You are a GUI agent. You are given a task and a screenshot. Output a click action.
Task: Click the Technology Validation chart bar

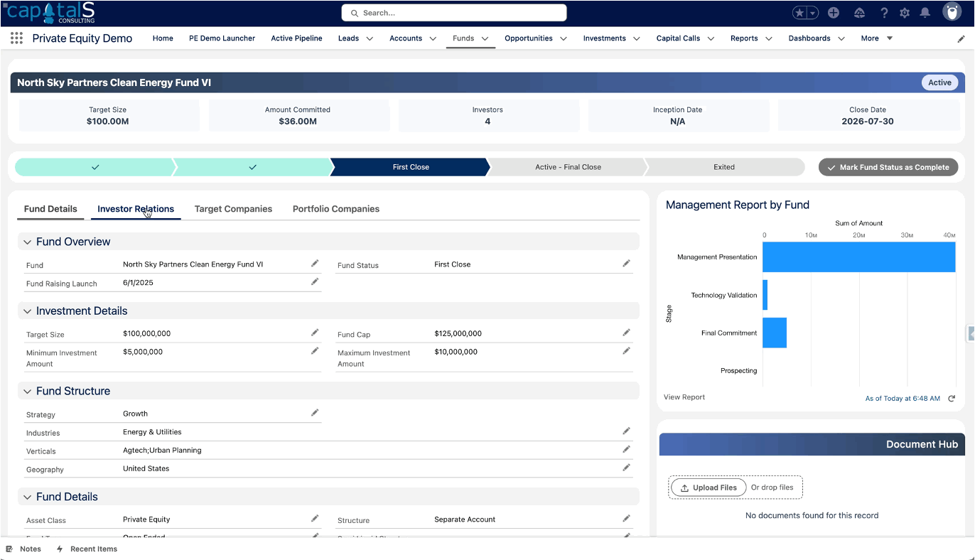765,295
